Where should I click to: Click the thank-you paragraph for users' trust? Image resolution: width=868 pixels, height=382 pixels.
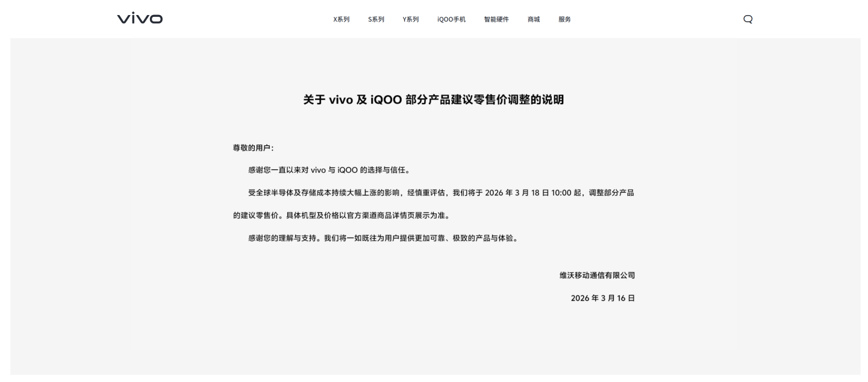tap(328, 169)
